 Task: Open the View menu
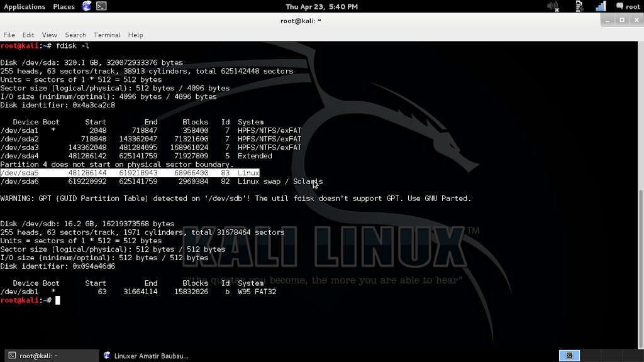[x=49, y=35]
